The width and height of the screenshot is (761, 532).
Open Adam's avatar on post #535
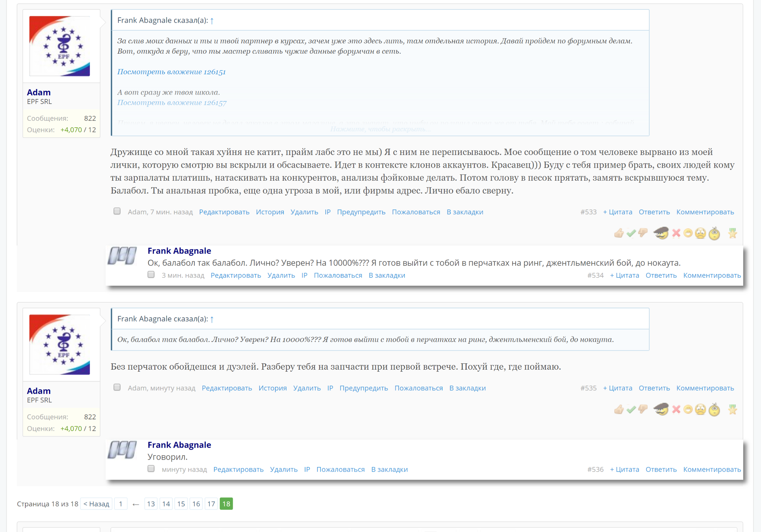(x=60, y=344)
